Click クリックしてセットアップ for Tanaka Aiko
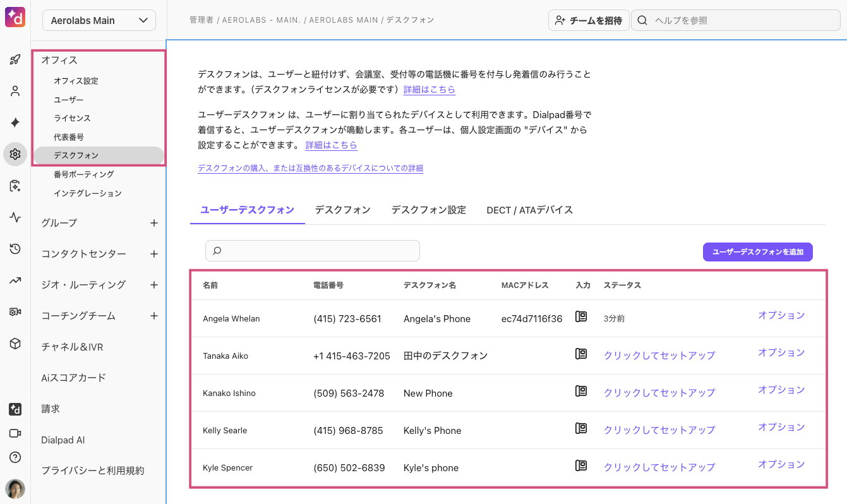 coord(659,356)
